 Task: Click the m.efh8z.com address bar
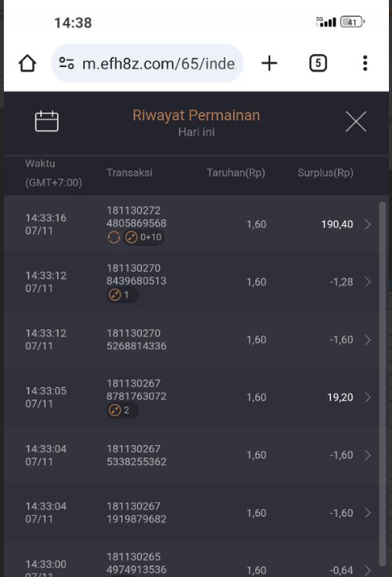coord(147,63)
